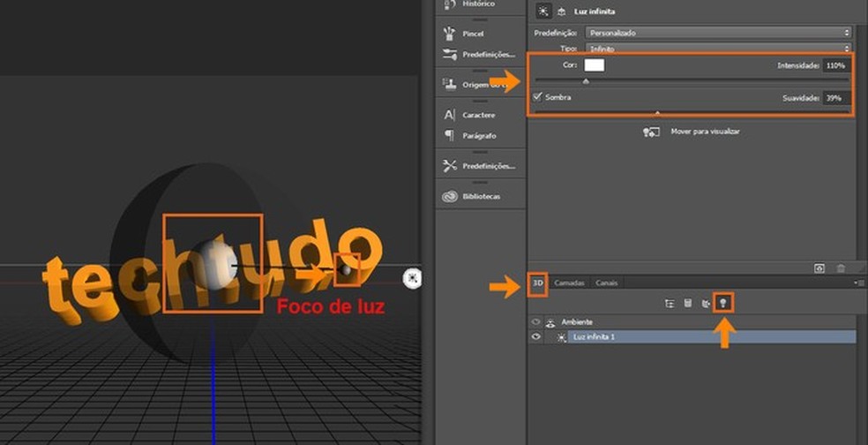868x445 pixels.
Task: Filter 3D panel by whole scene
Action: (670, 303)
